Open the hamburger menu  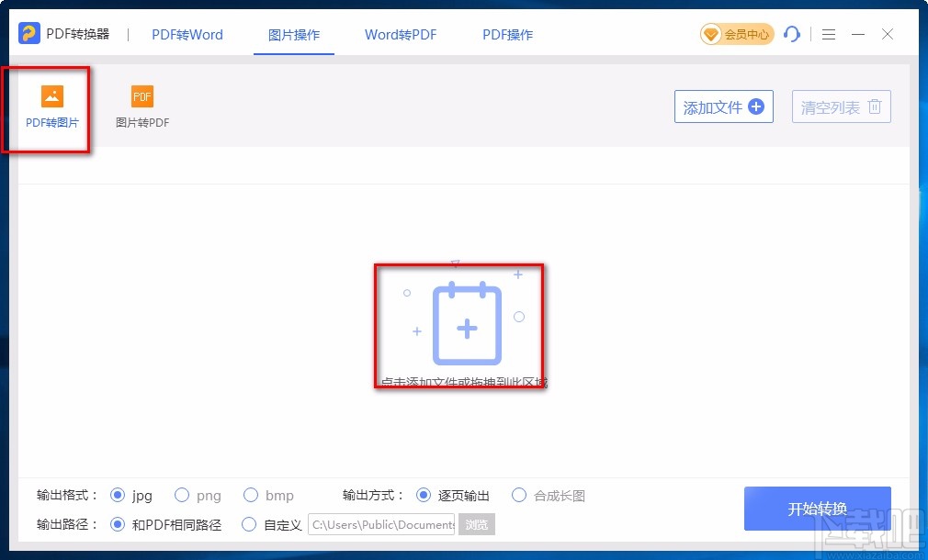pyautogui.click(x=828, y=34)
